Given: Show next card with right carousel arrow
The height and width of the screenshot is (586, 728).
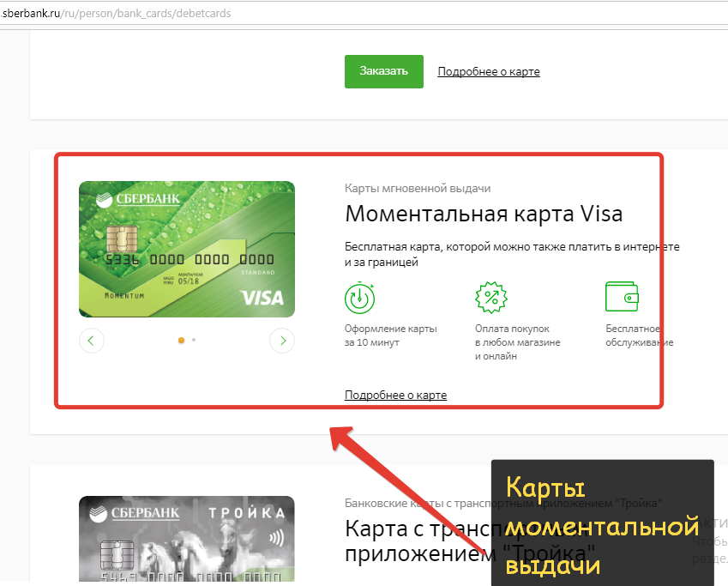Looking at the screenshot, I should coord(282,341).
